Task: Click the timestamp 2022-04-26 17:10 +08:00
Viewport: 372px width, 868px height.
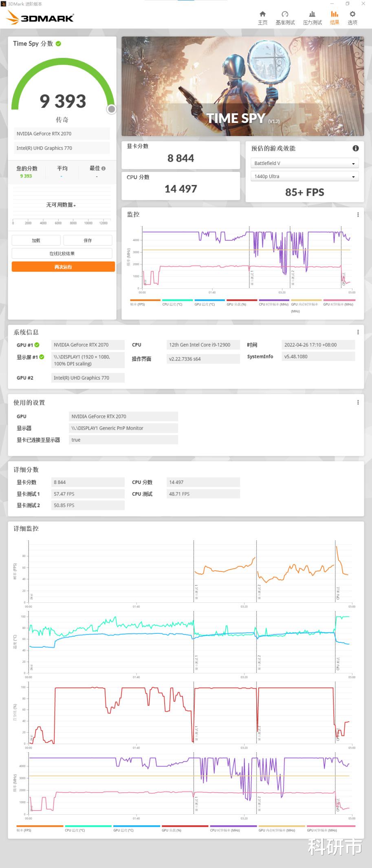Action: (318, 345)
